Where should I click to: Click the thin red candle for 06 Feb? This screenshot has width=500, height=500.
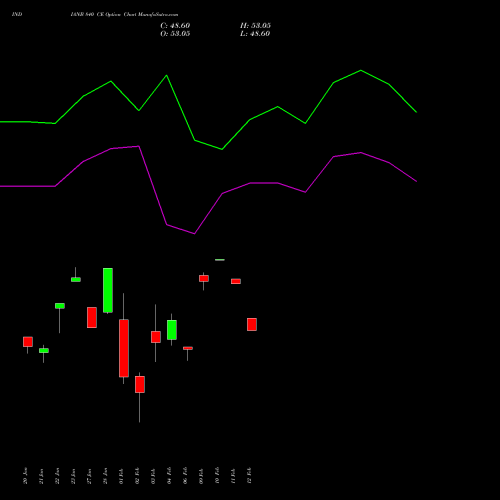tap(188, 348)
